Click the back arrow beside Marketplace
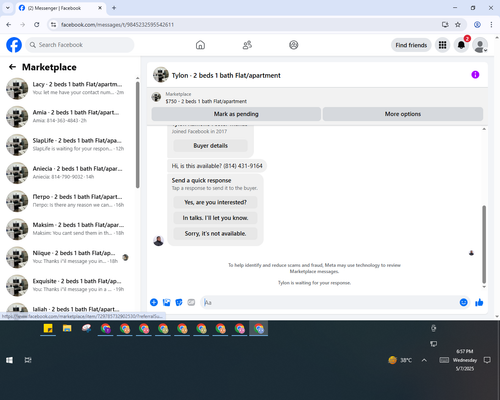 click(12, 67)
